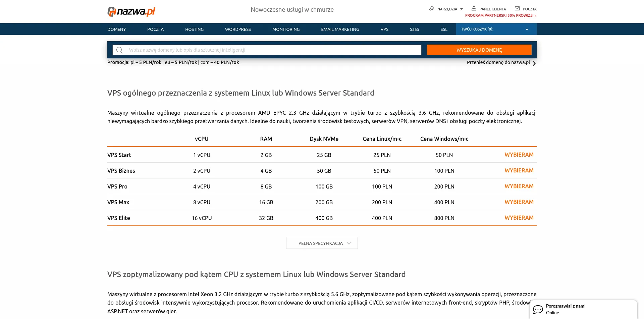The height and width of the screenshot is (319, 644).
Task: Select the VPS navigation item
Action: 384,29
